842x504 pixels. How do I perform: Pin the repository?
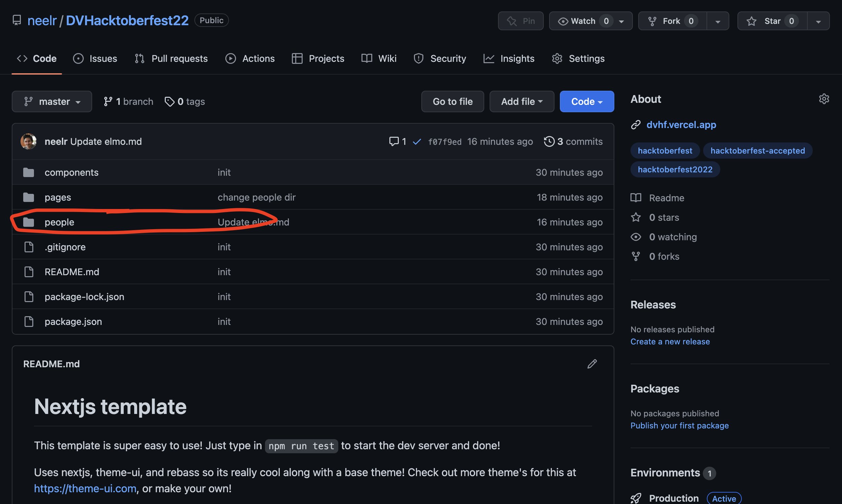(x=521, y=21)
